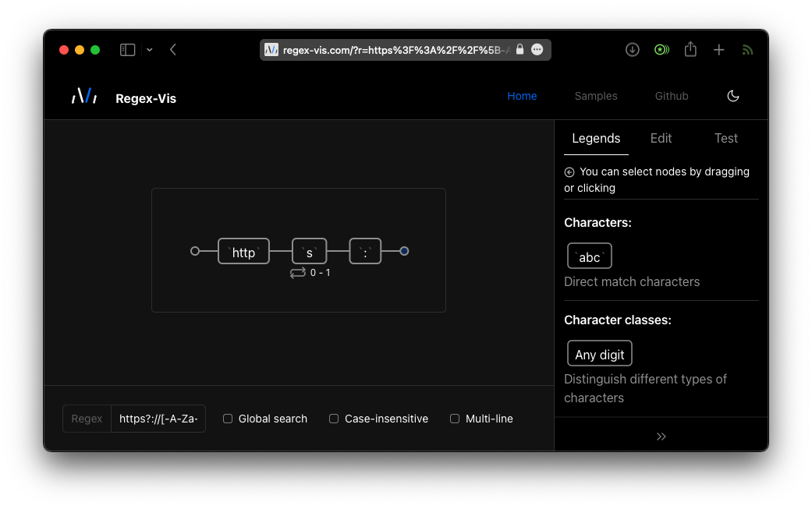This screenshot has width=812, height=509.
Task: Go back using the browser back arrow
Action: click(173, 50)
